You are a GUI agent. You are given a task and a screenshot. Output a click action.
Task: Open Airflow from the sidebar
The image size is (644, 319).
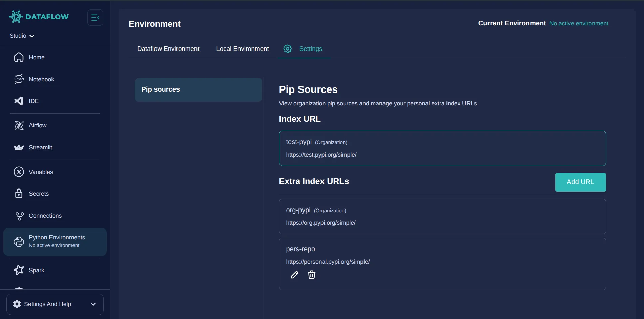38,125
